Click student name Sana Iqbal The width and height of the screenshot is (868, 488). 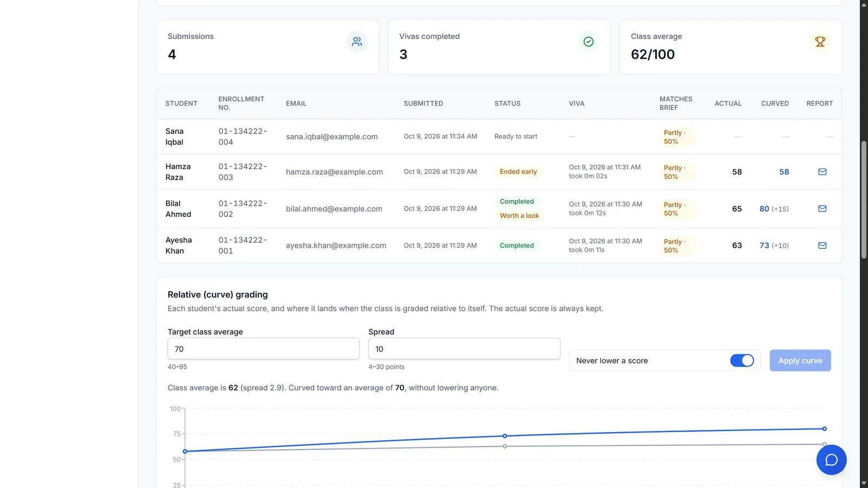[x=174, y=137]
